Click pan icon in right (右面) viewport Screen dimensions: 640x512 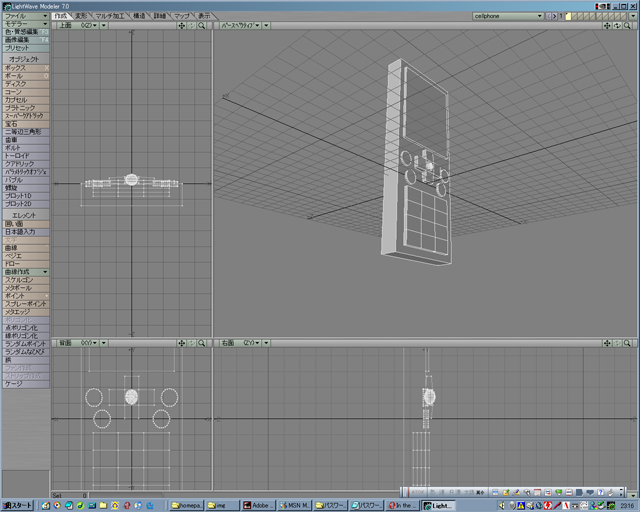pyautogui.click(x=607, y=343)
